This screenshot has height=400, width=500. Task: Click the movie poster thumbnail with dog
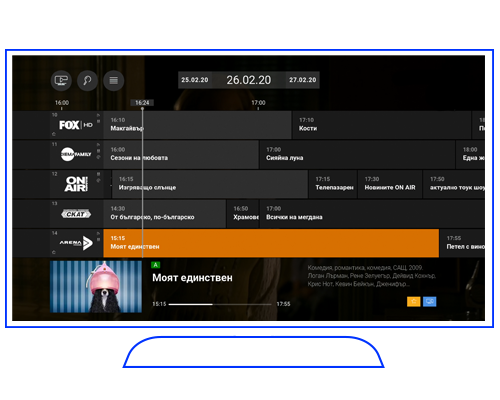pos(96,287)
